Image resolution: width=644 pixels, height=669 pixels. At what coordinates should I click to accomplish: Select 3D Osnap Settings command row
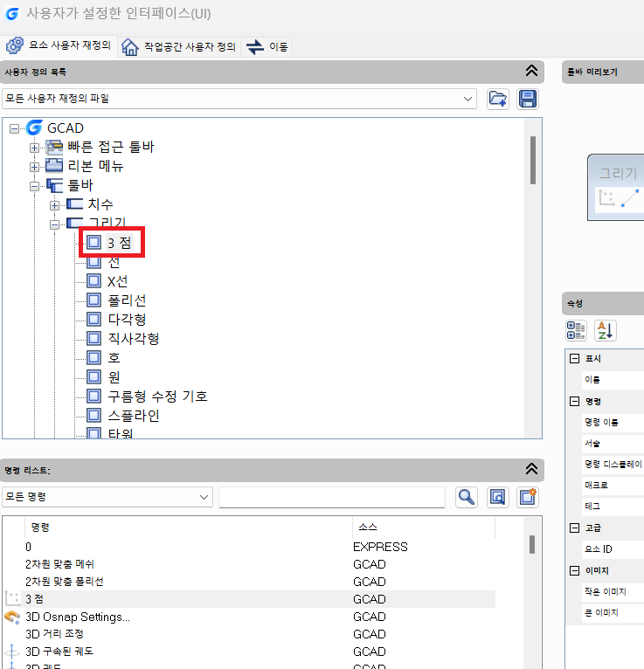(x=77, y=617)
